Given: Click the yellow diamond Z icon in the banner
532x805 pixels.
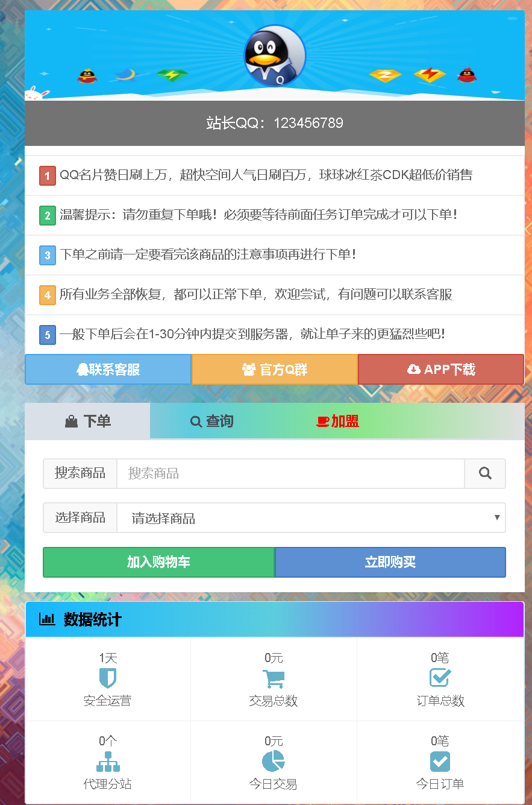Looking at the screenshot, I should 385,75.
